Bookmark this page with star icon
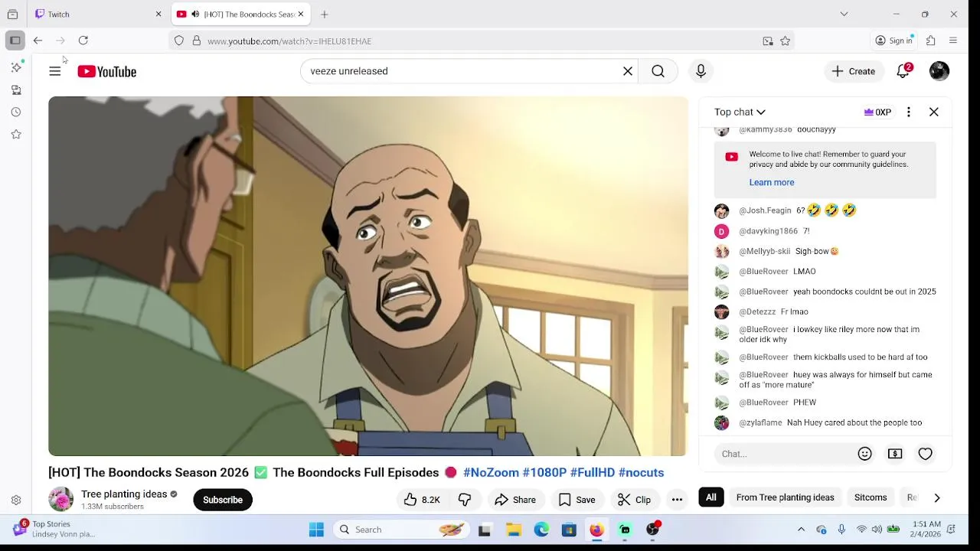980x551 pixels. point(785,41)
